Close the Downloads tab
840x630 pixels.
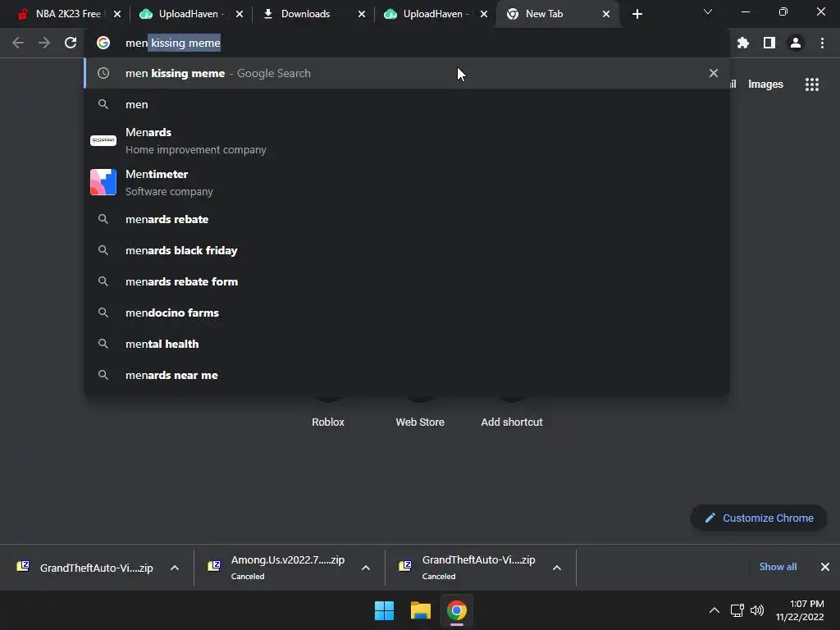362,14
